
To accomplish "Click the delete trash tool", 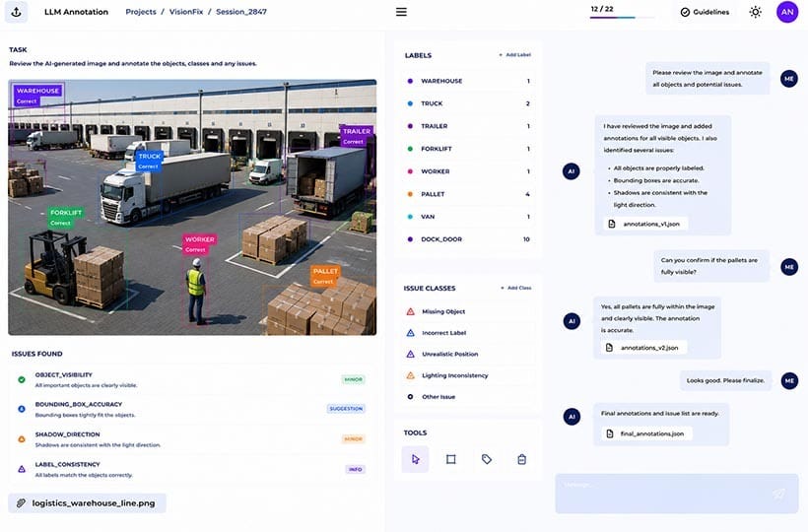I will click(x=521, y=459).
